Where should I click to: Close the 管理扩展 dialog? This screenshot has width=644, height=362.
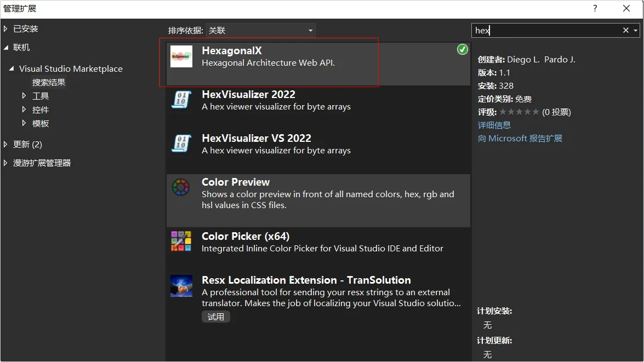[626, 8]
